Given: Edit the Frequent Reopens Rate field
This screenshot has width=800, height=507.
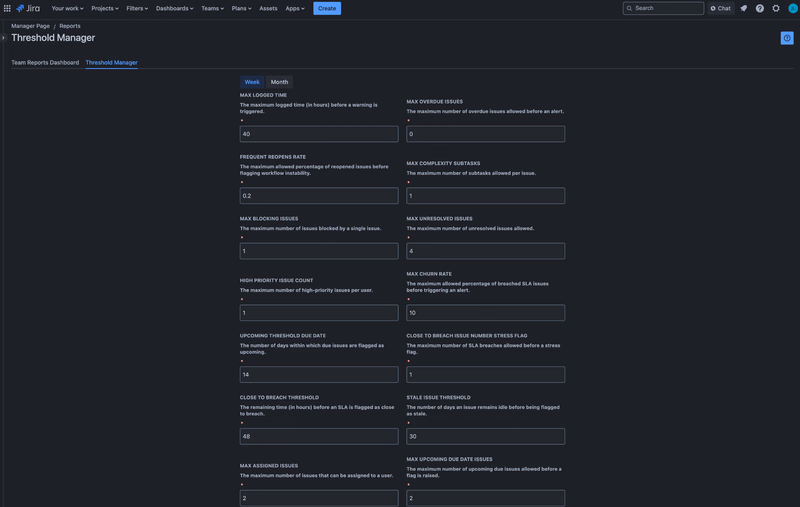Looking at the screenshot, I should pos(319,196).
